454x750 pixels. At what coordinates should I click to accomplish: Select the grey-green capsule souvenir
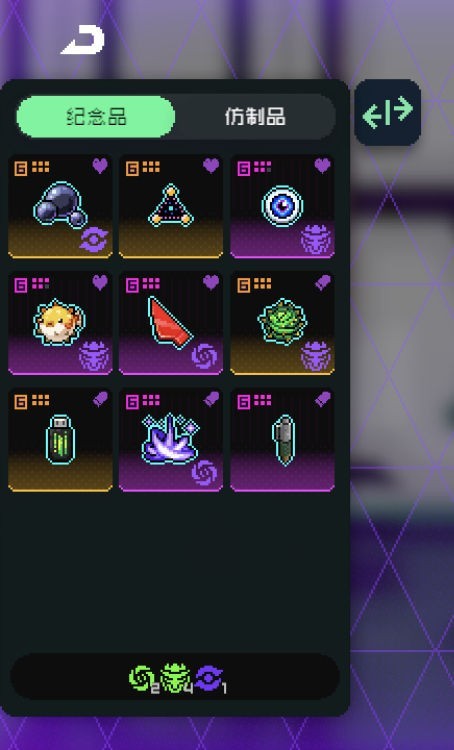[282, 440]
